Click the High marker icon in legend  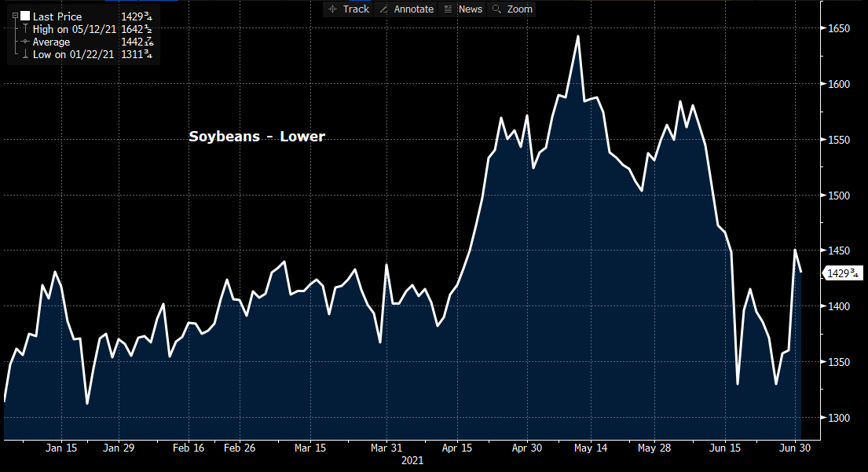(x=25, y=29)
